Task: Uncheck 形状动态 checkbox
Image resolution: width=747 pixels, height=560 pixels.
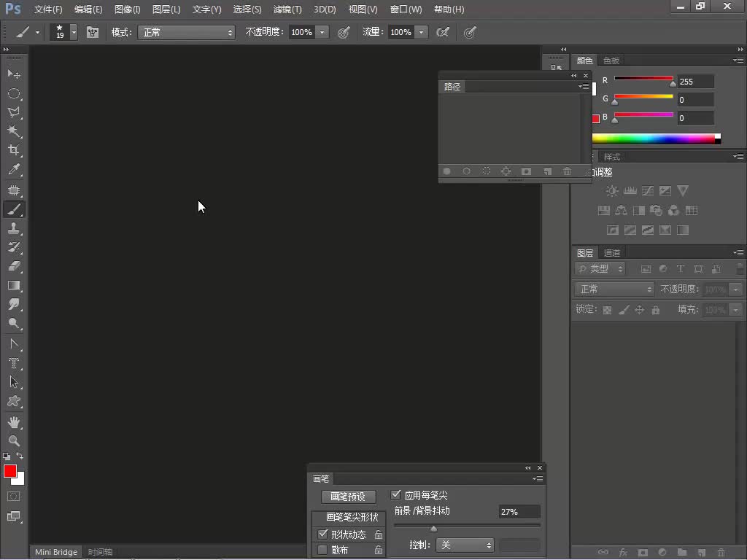Action: click(x=322, y=534)
